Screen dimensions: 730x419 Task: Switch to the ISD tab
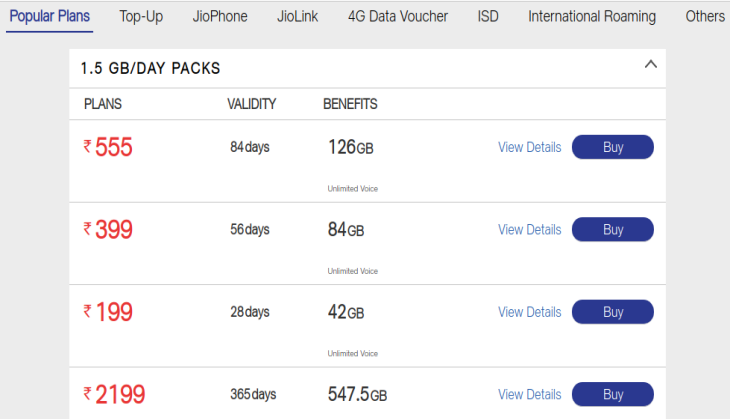488,17
